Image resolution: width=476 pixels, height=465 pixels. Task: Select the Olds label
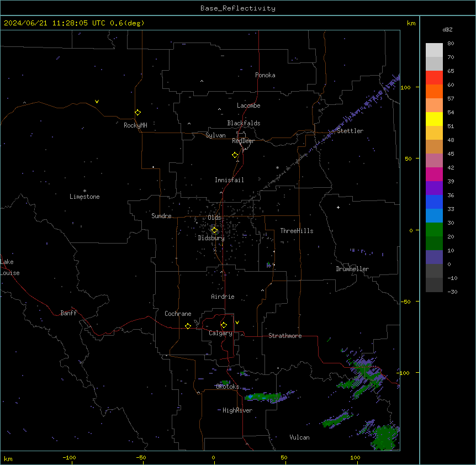[x=214, y=218]
